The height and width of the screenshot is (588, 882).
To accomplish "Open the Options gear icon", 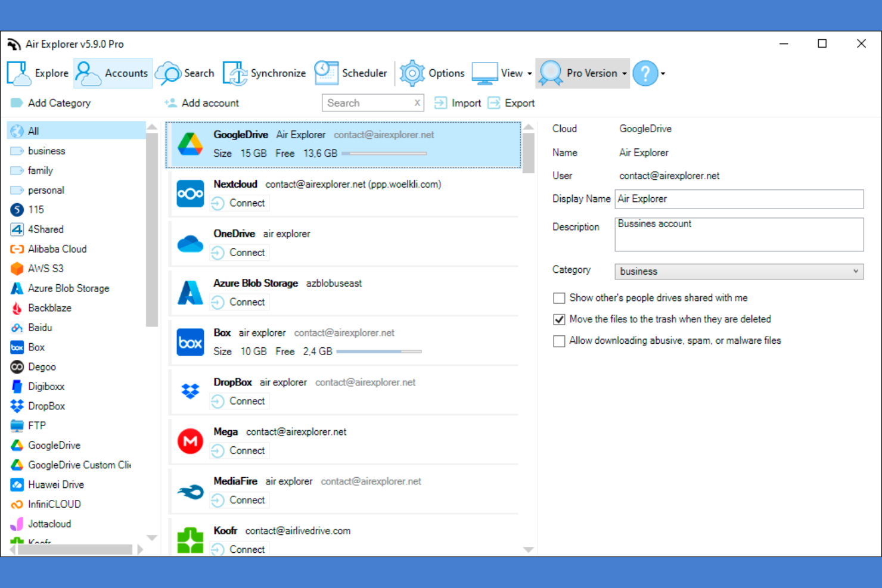I will pos(412,73).
